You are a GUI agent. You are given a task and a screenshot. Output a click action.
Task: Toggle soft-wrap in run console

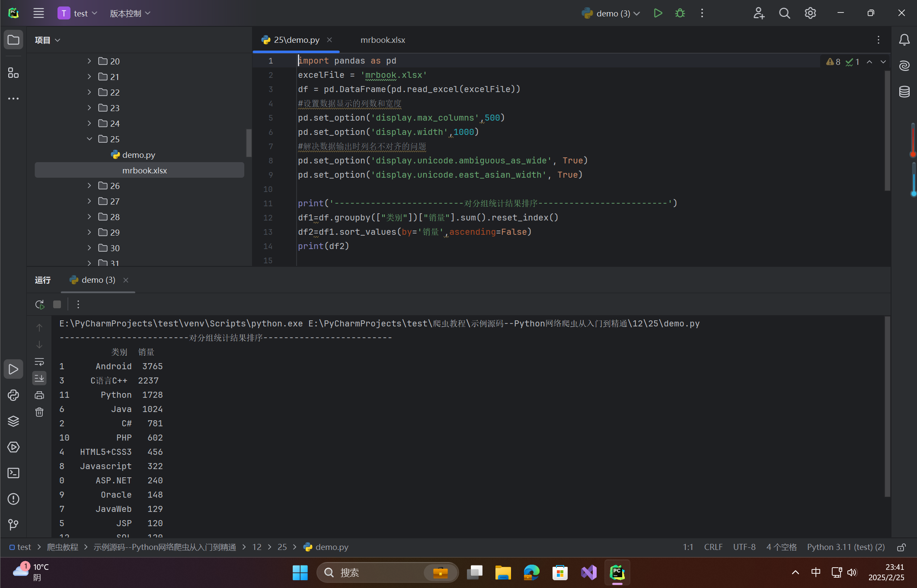pos(39,361)
